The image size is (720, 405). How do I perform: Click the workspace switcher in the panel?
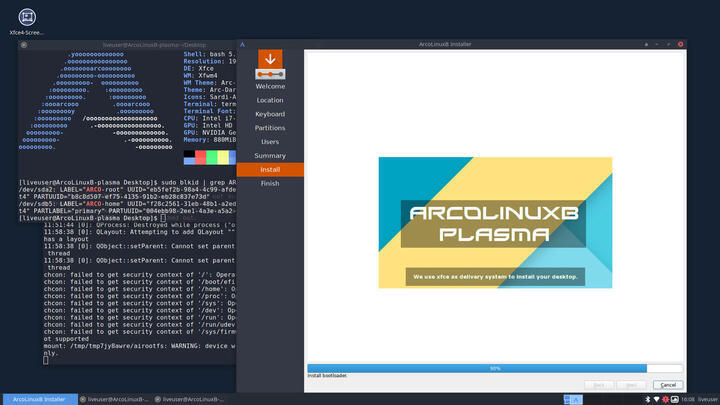click(x=573, y=399)
